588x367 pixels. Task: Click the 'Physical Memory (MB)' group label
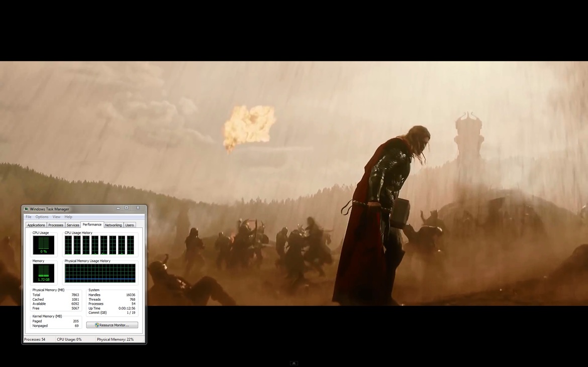click(x=48, y=290)
